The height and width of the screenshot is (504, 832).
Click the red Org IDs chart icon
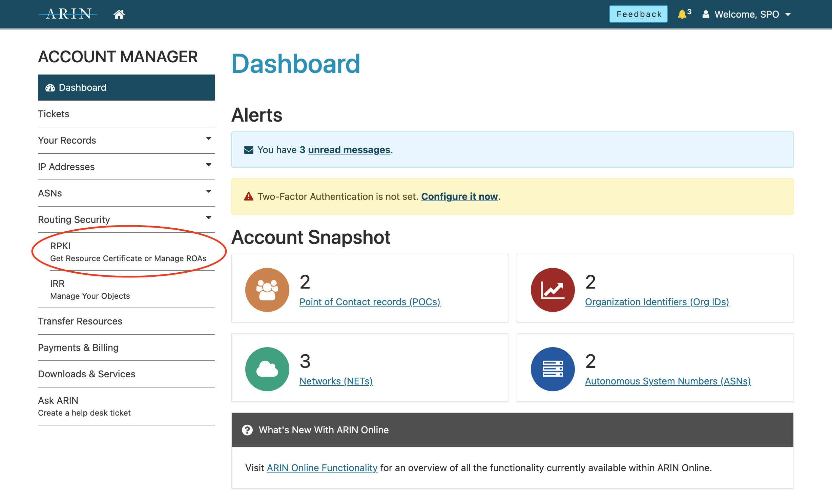point(553,290)
